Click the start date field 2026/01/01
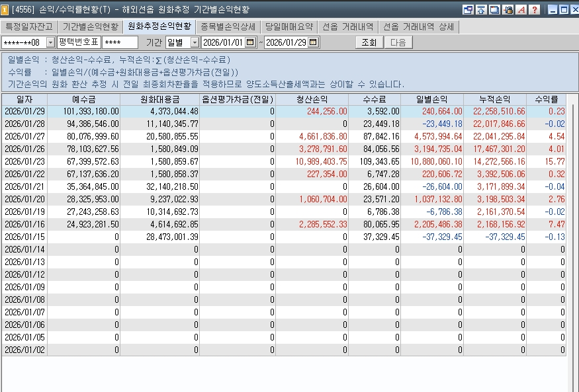Image resolution: width=579 pixels, height=392 pixels. pos(224,42)
